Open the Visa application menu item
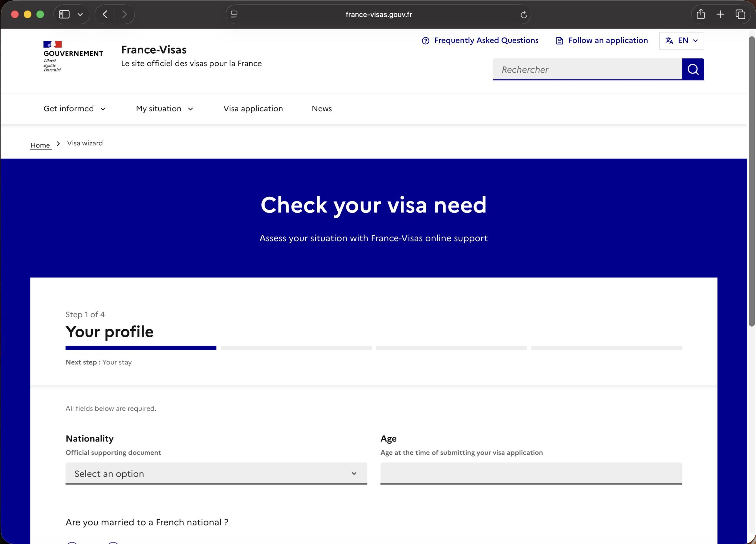This screenshot has width=756, height=544. [253, 109]
